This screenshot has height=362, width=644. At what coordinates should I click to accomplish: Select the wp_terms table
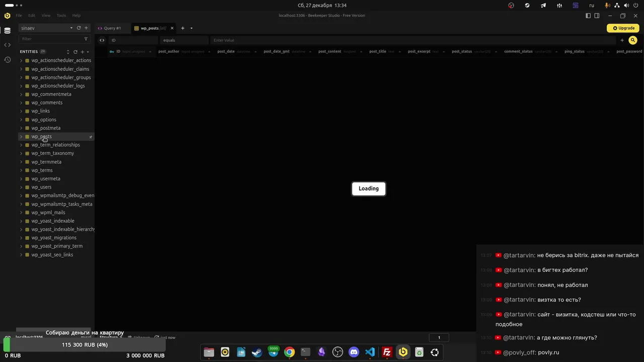coord(42,170)
